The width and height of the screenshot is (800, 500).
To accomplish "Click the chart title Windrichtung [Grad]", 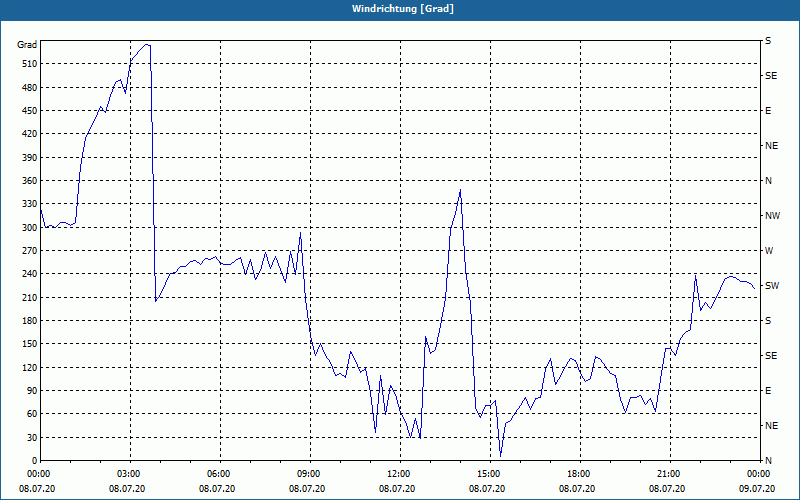I will (403, 9).
